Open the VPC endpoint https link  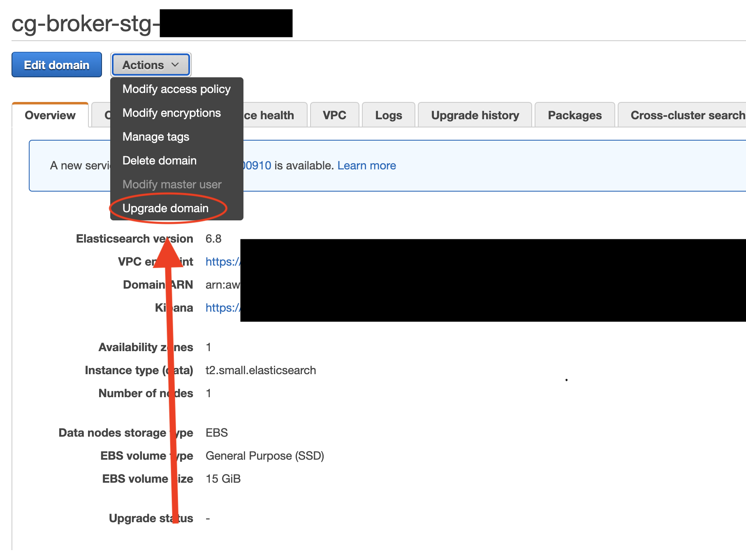(x=223, y=262)
